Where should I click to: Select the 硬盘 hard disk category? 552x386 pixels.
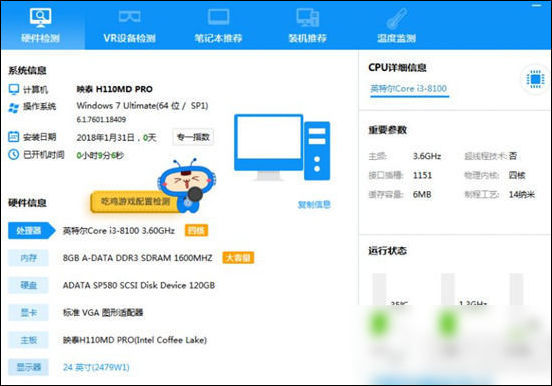point(28,285)
